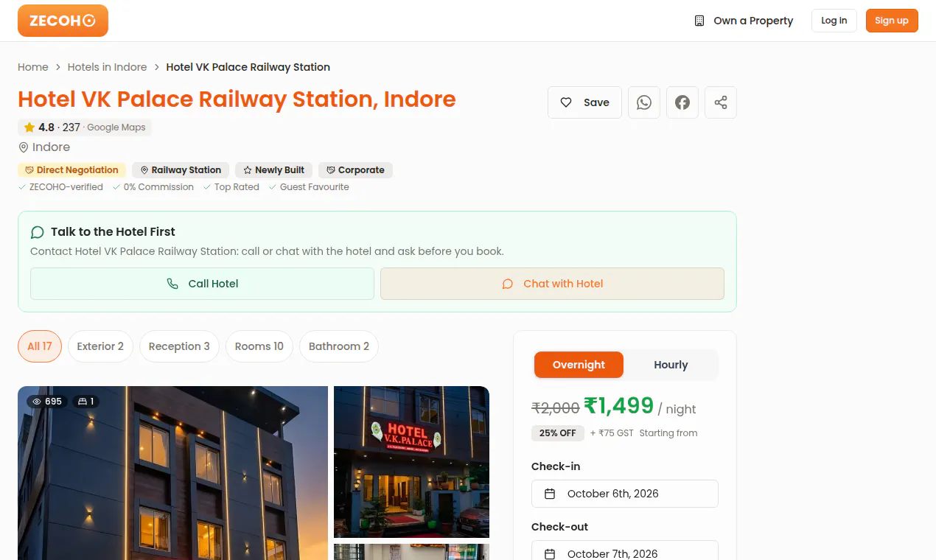
Task: Filter photos by Bathroom 2
Action: click(339, 346)
